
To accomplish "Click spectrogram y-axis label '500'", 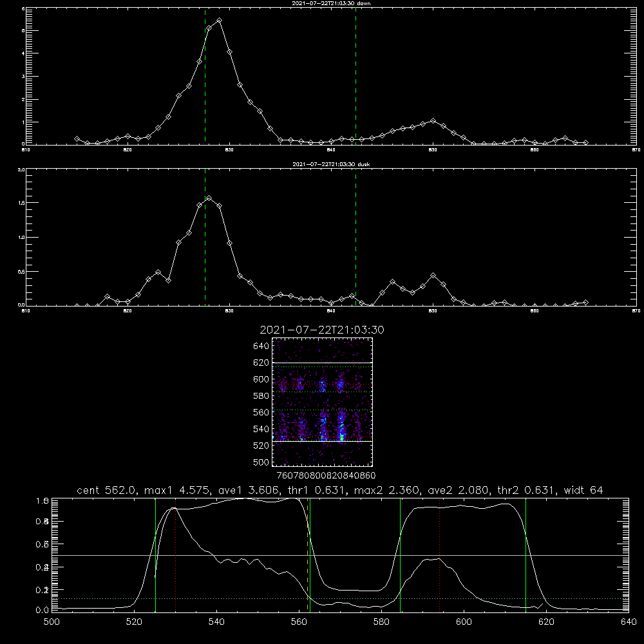I will 261,462.
